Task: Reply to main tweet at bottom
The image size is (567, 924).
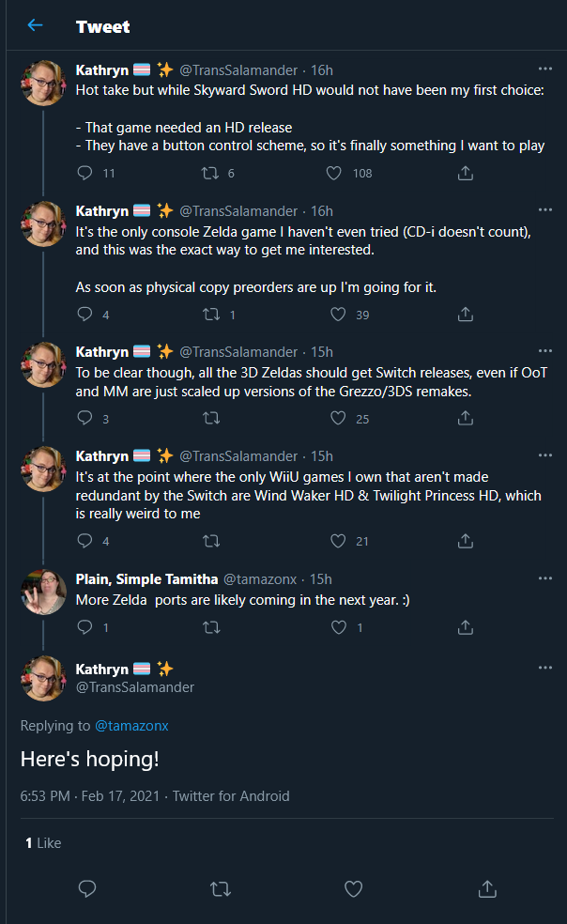Action: [87, 888]
